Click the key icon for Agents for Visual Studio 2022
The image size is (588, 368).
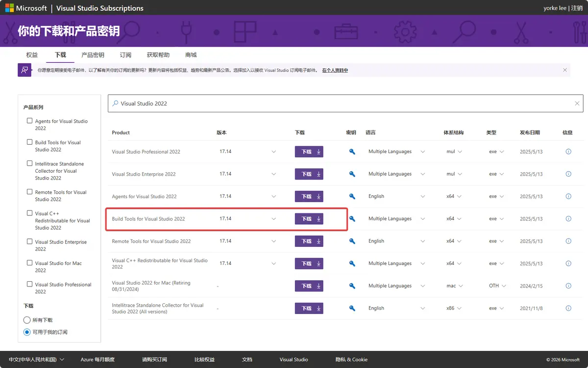352,196
